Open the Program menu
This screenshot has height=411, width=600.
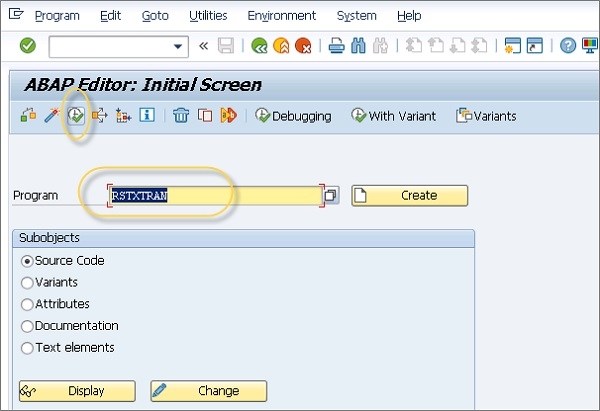click(57, 16)
